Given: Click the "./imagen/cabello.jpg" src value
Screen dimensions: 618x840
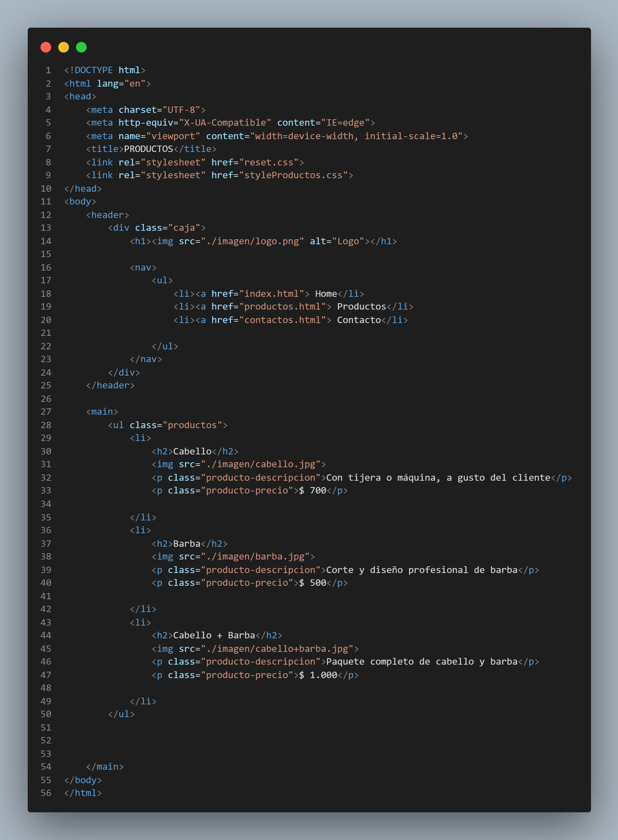Looking at the screenshot, I should [x=261, y=464].
